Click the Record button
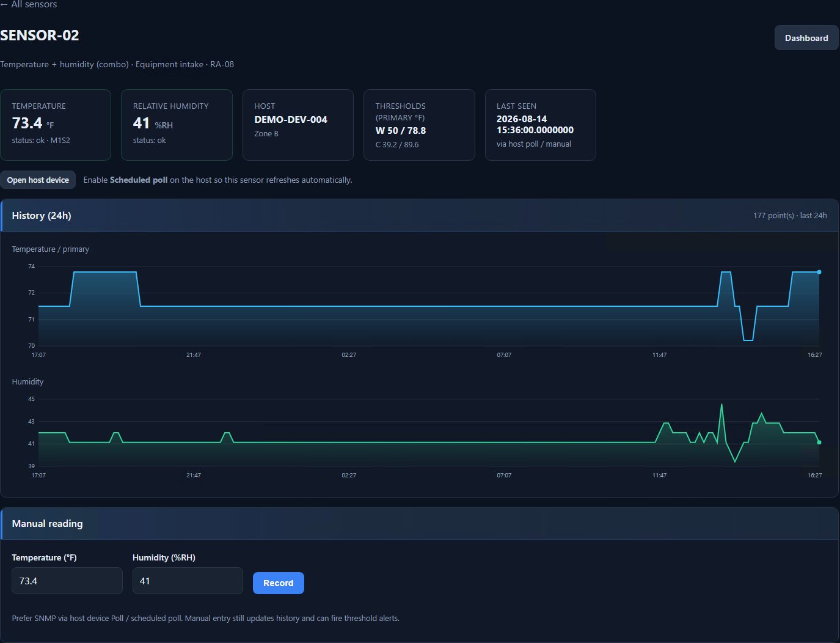840x643 pixels. [x=279, y=583]
